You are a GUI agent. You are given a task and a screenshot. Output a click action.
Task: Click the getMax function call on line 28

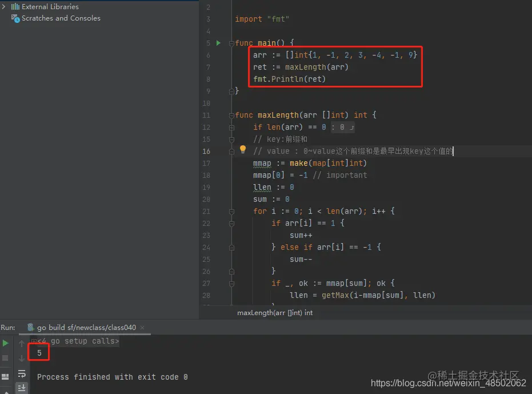click(x=335, y=295)
